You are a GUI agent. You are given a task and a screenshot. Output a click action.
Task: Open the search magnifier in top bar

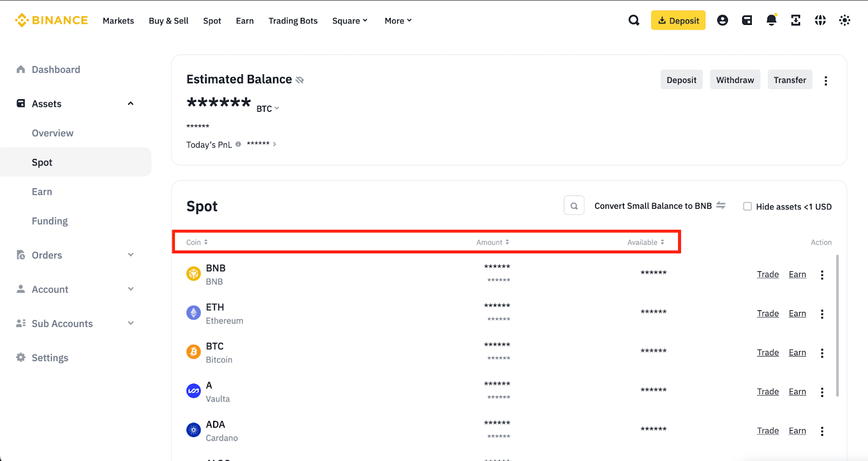(x=634, y=20)
